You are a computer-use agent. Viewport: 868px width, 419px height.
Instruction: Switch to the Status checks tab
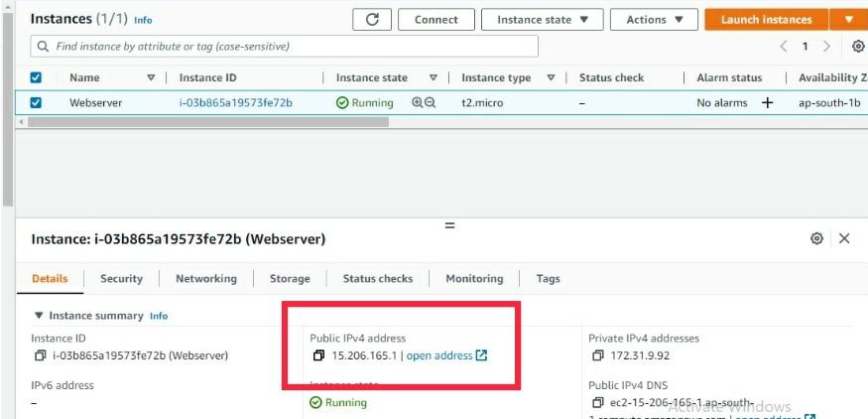pyautogui.click(x=378, y=279)
